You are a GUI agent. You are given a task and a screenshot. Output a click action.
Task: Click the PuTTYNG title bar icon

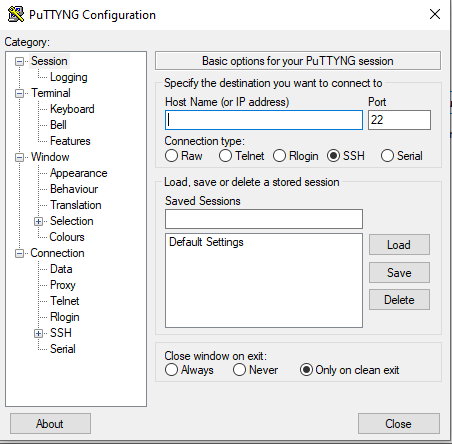(16, 14)
